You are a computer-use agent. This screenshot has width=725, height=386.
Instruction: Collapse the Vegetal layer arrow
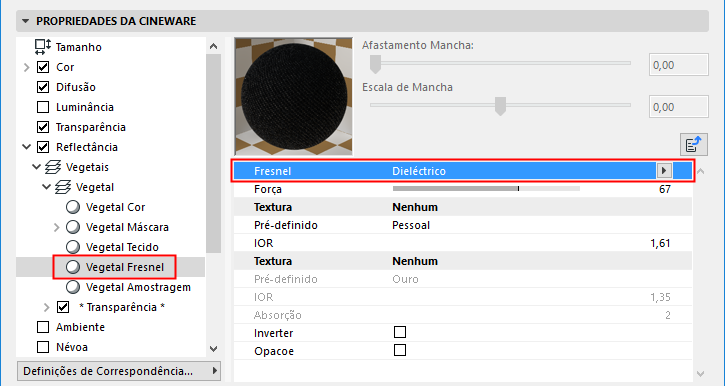46,187
